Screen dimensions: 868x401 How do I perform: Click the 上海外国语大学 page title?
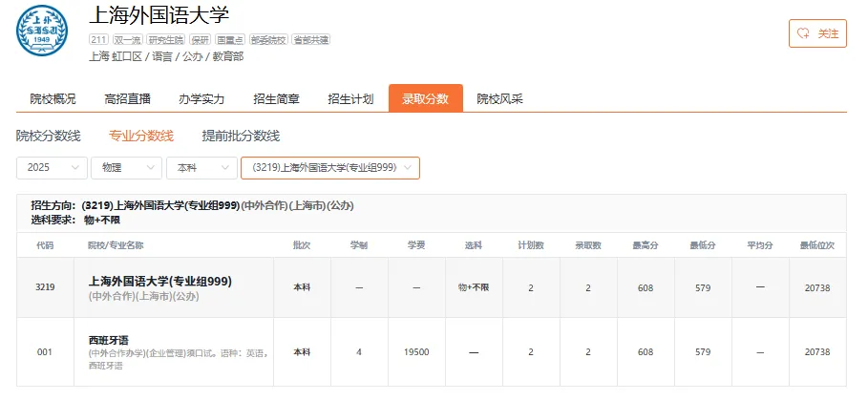point(159,15)
